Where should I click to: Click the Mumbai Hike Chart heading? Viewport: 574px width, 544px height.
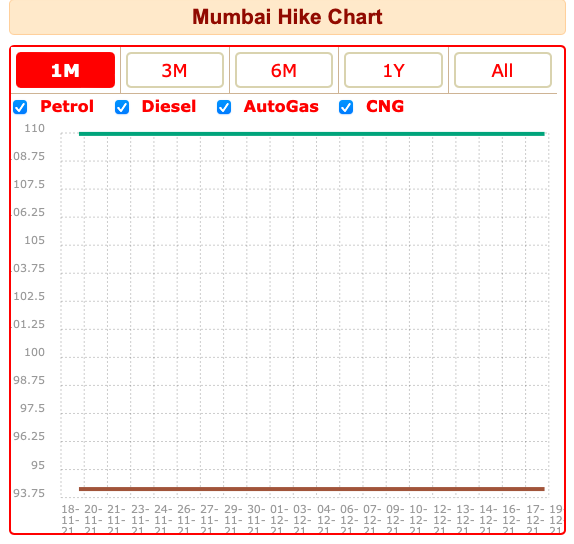[287, 17]
